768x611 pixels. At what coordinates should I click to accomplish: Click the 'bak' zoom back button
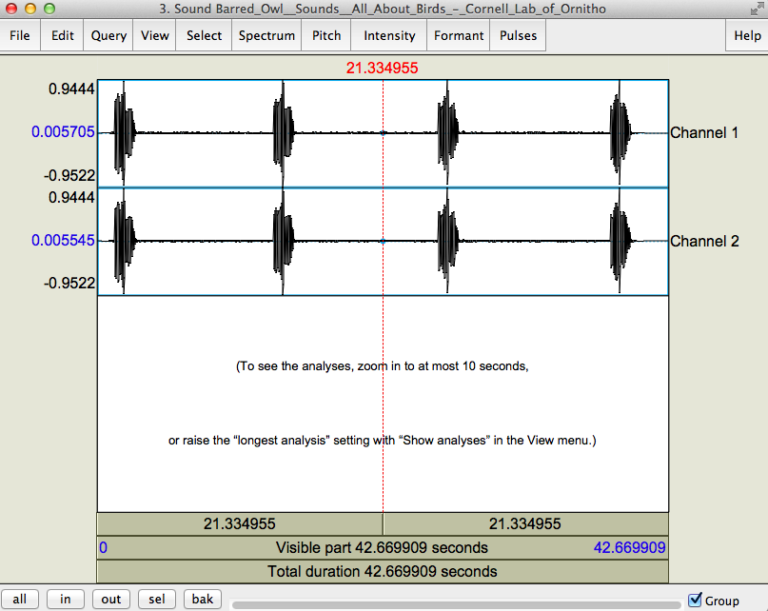point(202,599)
